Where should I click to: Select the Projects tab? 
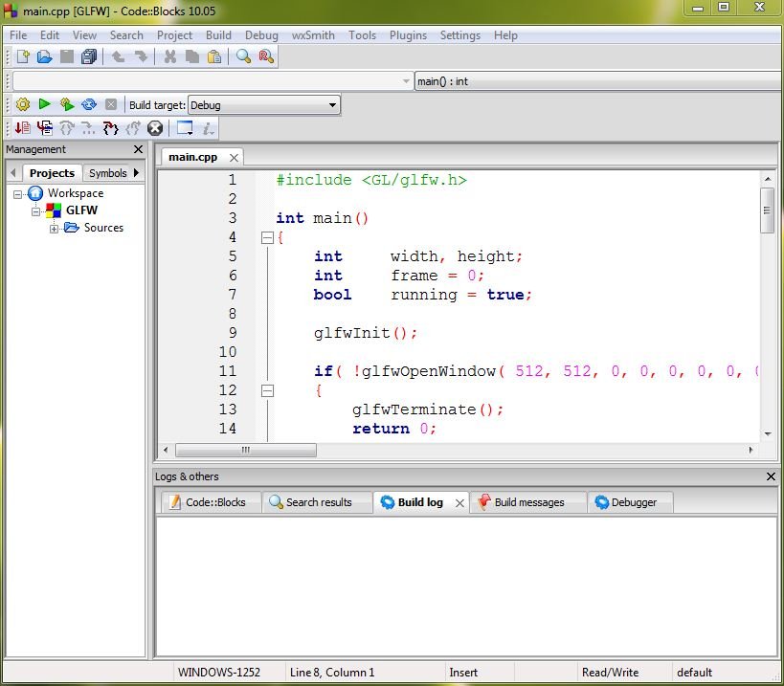tap(52, 173)
